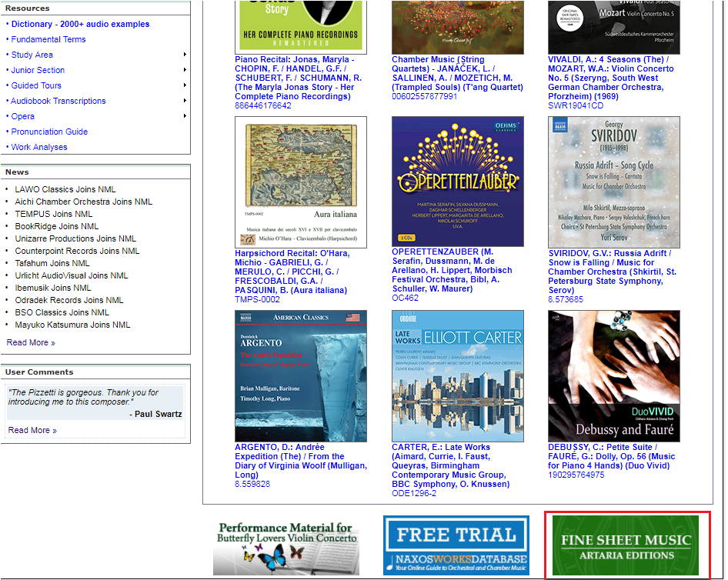Click the Debussy and Fauré album cover

pyautogui.click(x=613, y=375)
